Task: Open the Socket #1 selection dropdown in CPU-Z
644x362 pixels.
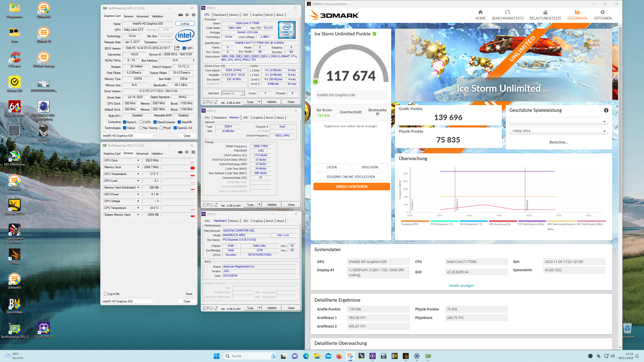Action: tap(233, 94)
